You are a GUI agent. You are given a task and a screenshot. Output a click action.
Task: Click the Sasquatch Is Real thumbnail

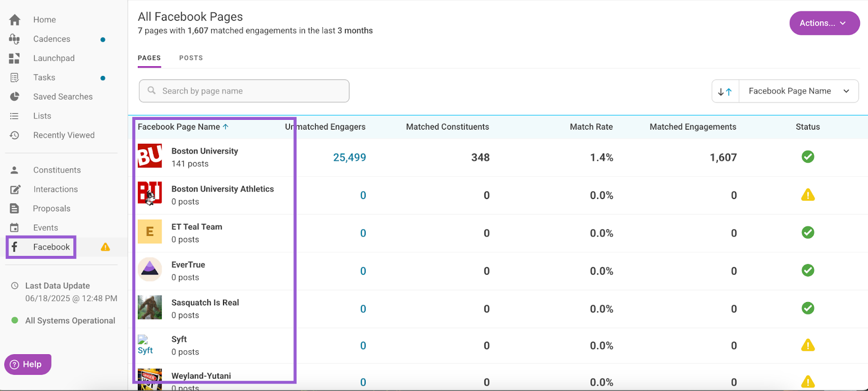(150, 307)
